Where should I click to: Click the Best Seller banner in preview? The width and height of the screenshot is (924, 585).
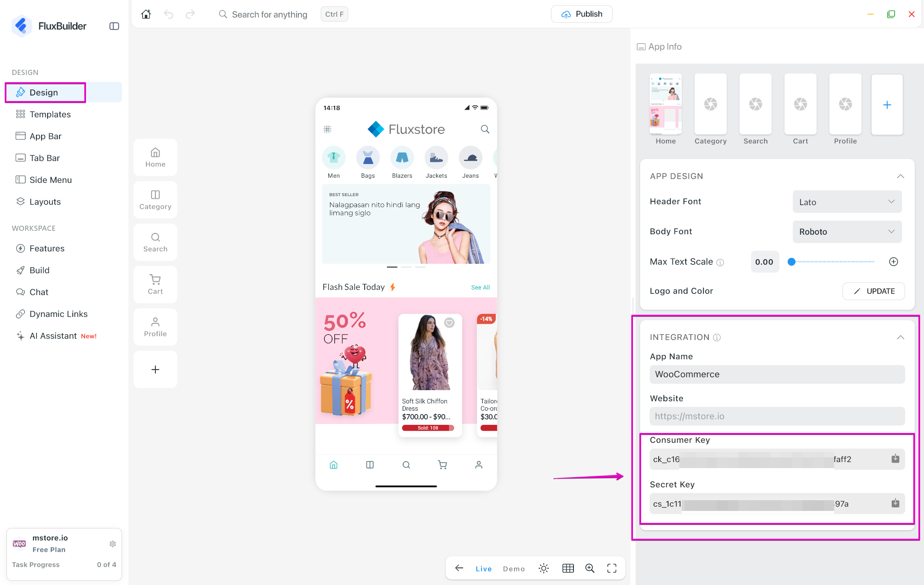coord(406,224)
